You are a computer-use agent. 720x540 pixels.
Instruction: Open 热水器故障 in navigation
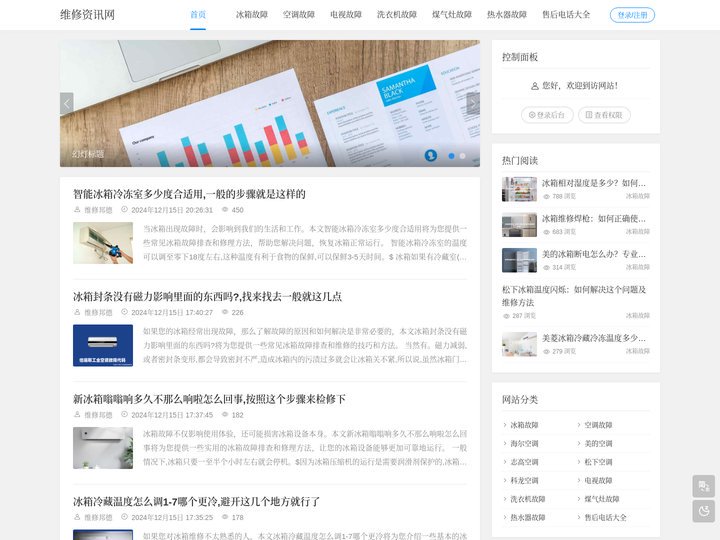coord(506,15)
